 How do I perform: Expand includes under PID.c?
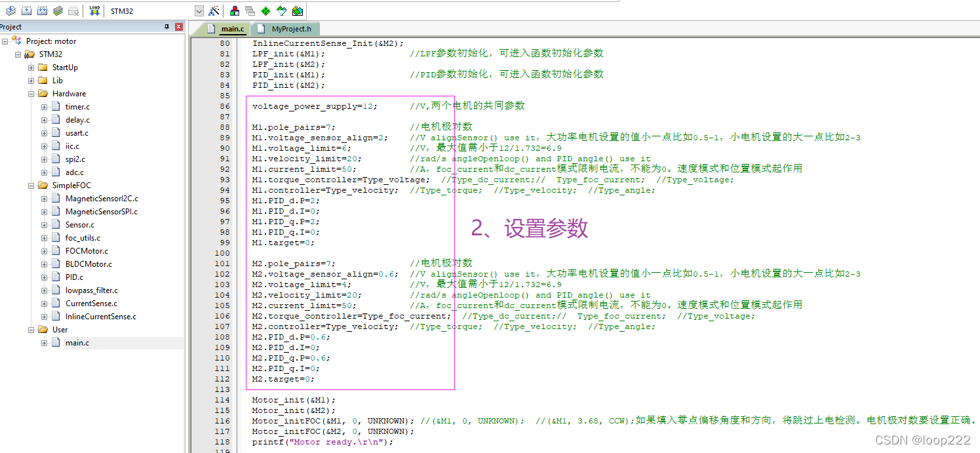point(44,277)
